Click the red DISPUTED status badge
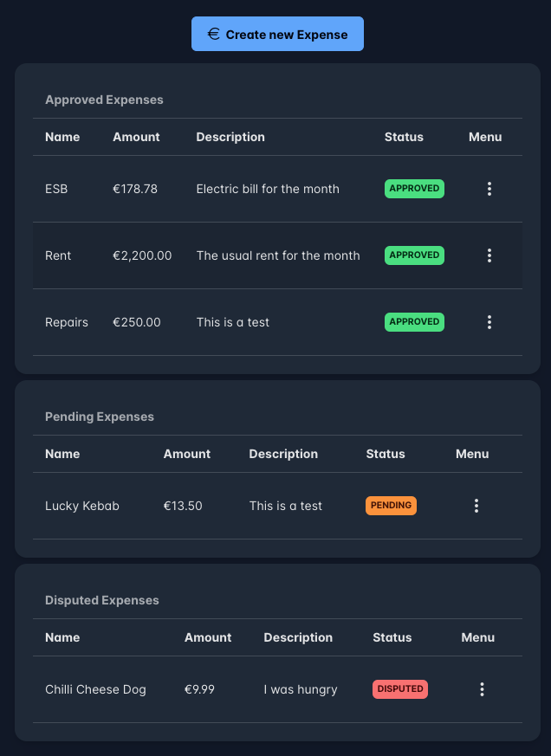551x756 pixels. (400, 689)
